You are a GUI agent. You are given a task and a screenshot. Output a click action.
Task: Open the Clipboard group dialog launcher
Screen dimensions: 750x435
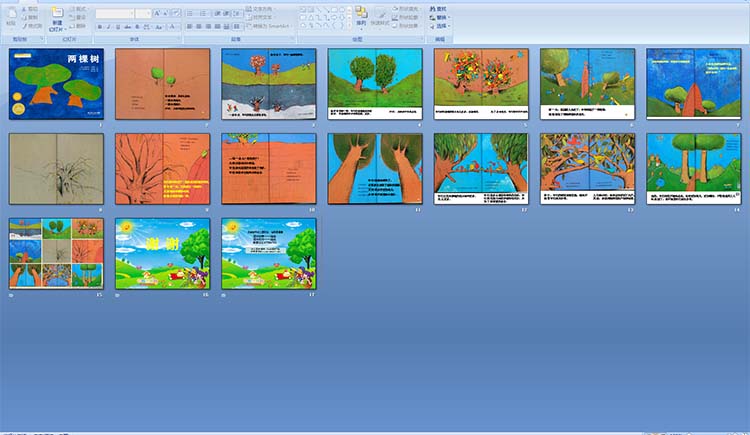pos(42,38)
